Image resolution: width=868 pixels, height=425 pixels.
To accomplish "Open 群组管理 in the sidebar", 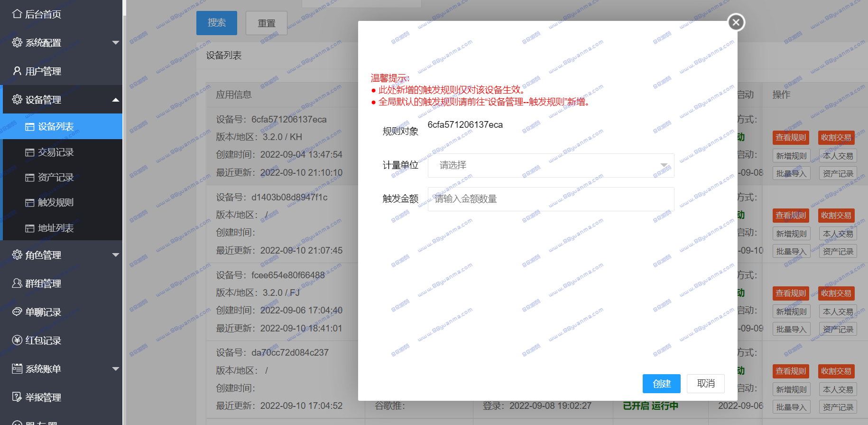I will [61, 283].
